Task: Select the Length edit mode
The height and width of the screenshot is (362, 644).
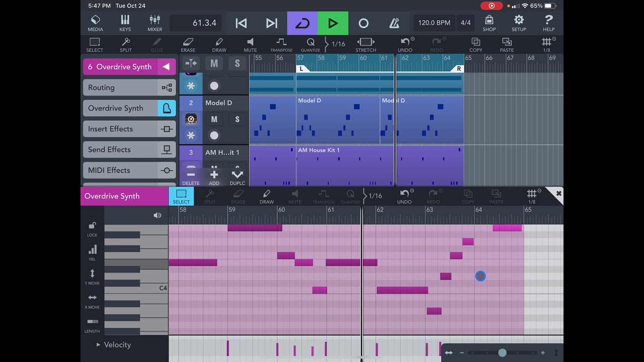Action: tap(92, 325)
